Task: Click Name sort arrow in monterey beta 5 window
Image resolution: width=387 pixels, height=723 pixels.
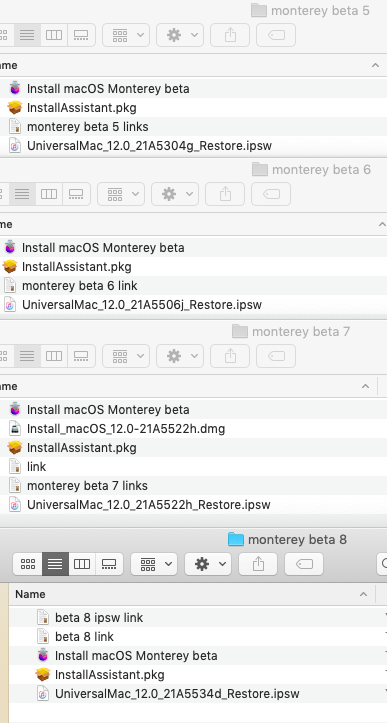Action: point(375,65)
